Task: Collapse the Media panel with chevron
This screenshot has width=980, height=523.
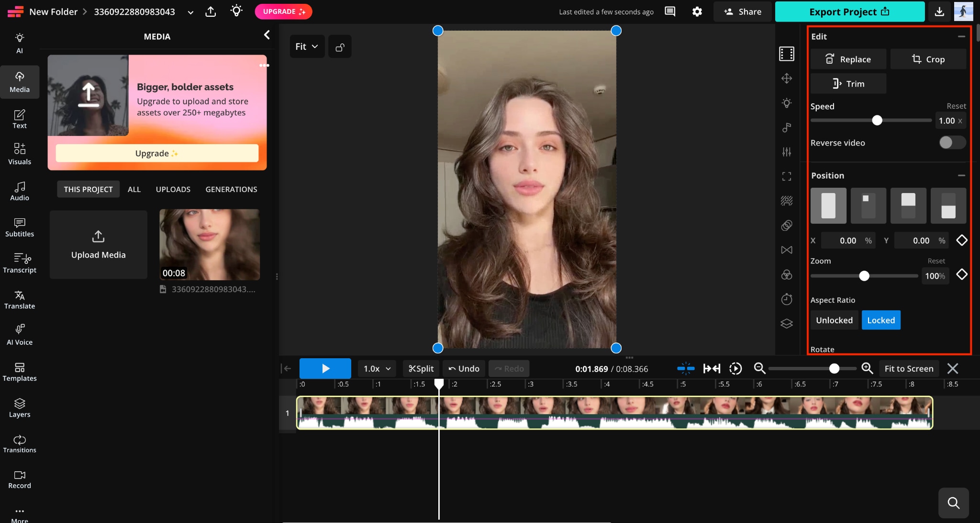Action: 267,35
